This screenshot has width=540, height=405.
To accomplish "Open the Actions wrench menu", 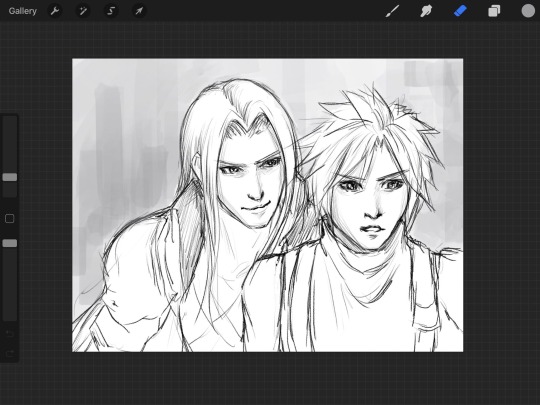I will click(55, 11).
